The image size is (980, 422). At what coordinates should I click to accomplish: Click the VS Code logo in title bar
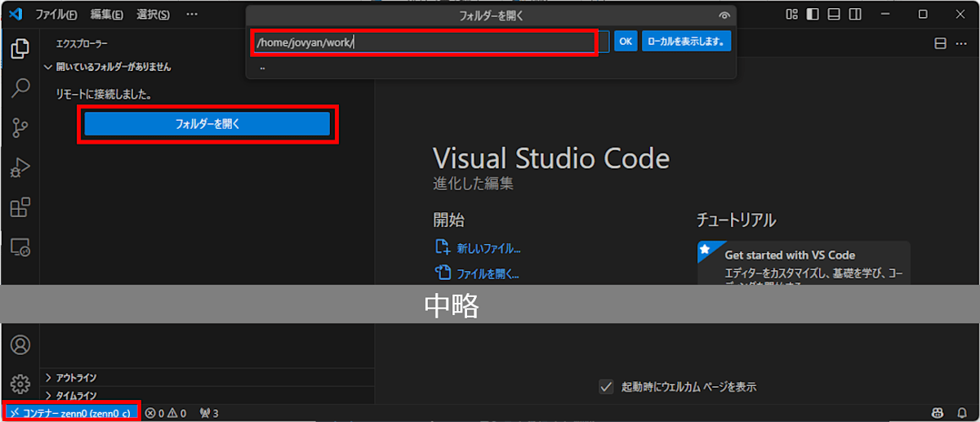pos(14,14)
